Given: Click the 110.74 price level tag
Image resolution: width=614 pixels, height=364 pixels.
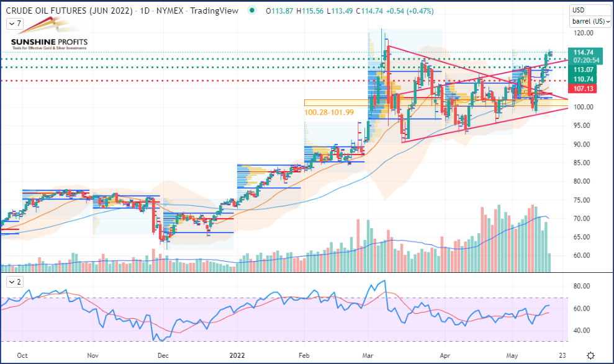Looking at the screenshot, I should pyautogui.click(x=584, y=79).
